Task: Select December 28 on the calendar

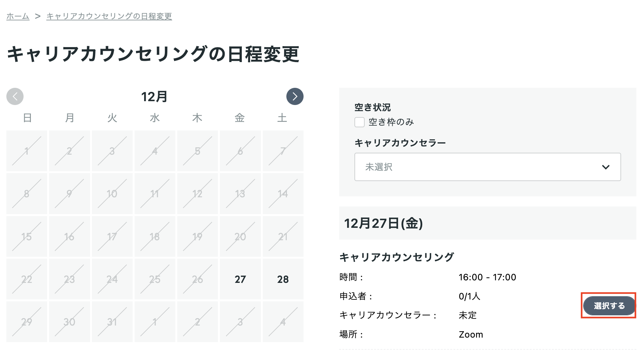Action: pyautogui.click(x=283, y=279)
